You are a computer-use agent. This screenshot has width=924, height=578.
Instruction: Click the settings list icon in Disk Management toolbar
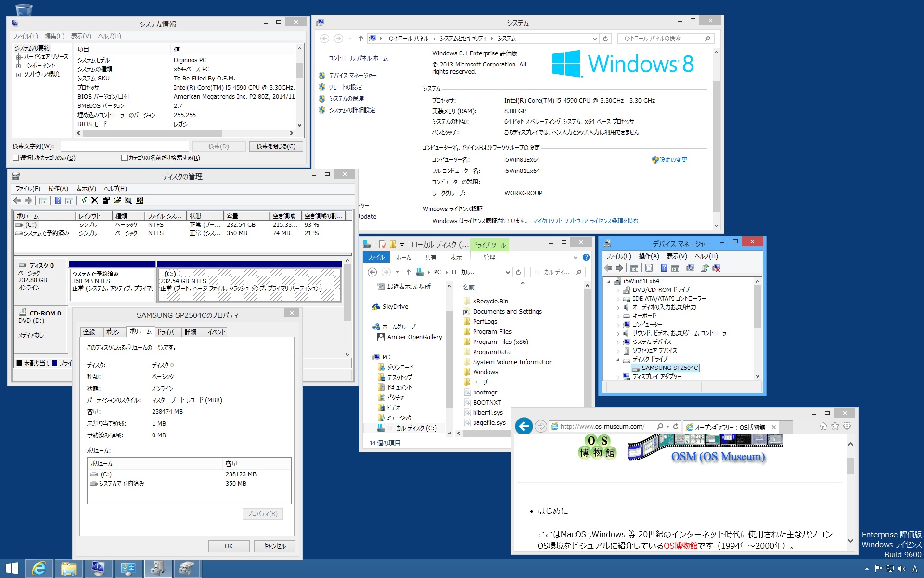click(140, 201)
